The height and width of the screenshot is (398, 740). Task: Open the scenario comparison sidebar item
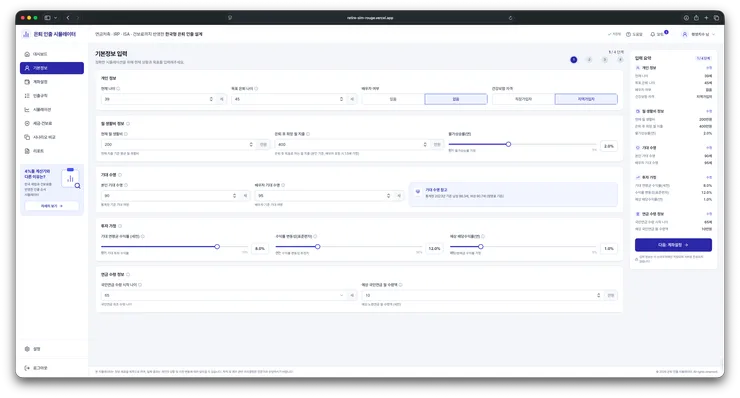(52, 137)
